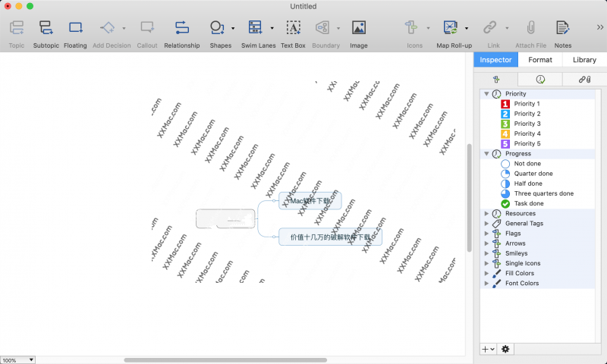The height and width of the screenshot is (364, 607).
Task: Open the Icons dropdown arrow
Action: [x=428, y=28]
